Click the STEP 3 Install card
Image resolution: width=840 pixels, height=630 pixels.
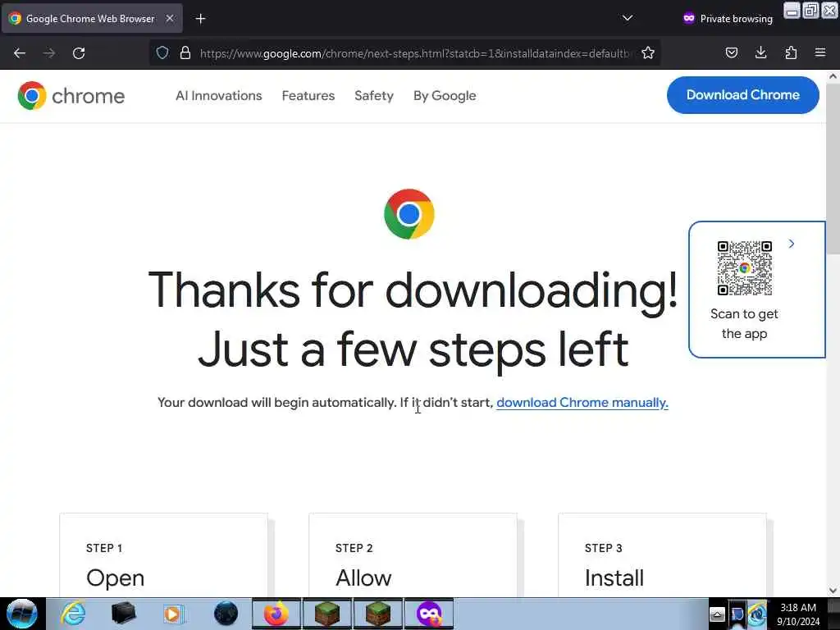pyautogui.click(x=662, y=555)
